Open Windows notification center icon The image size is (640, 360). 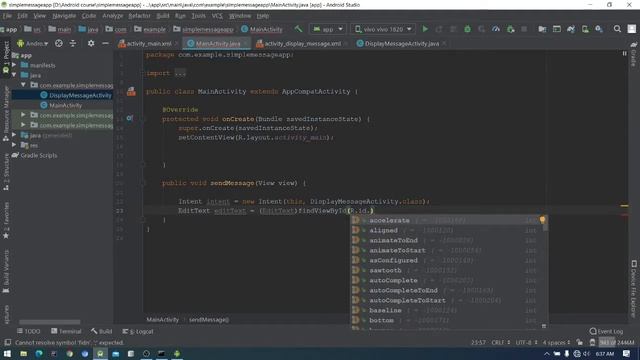(627, 353)
